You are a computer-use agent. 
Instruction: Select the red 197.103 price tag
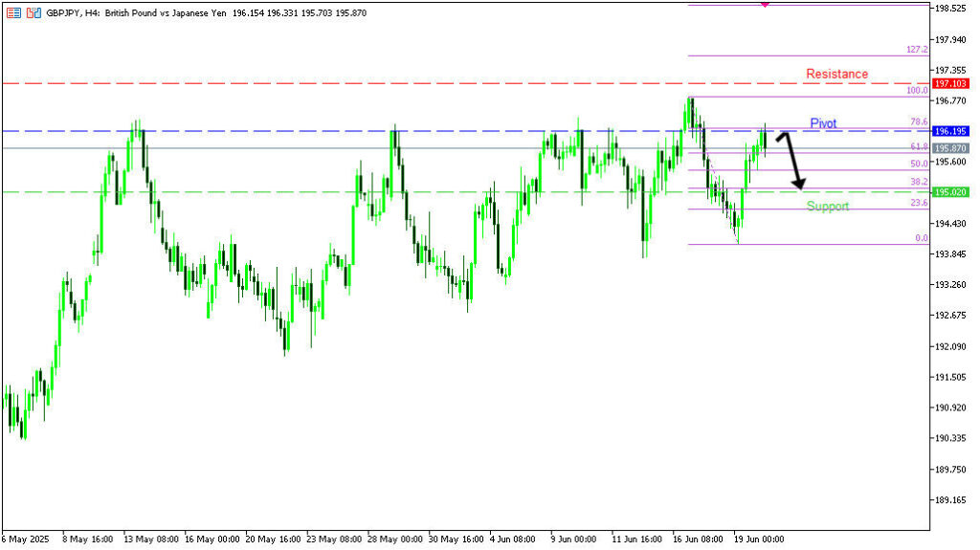coord(952,84)
